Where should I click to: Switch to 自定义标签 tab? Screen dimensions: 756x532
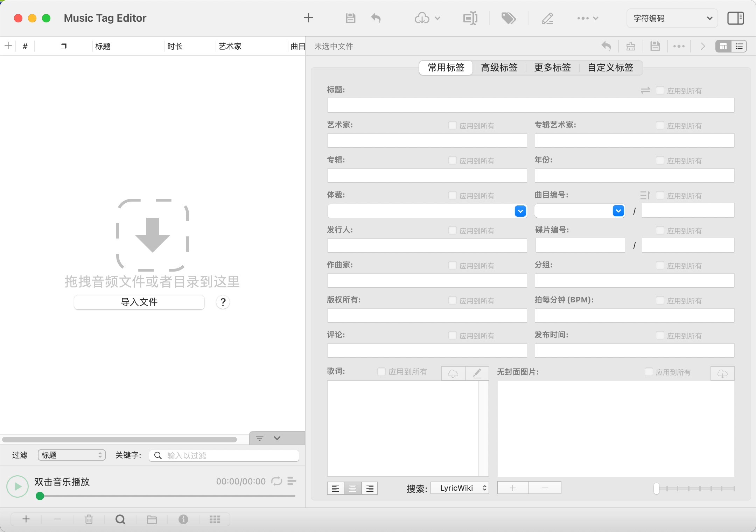[x=610, y=67]
